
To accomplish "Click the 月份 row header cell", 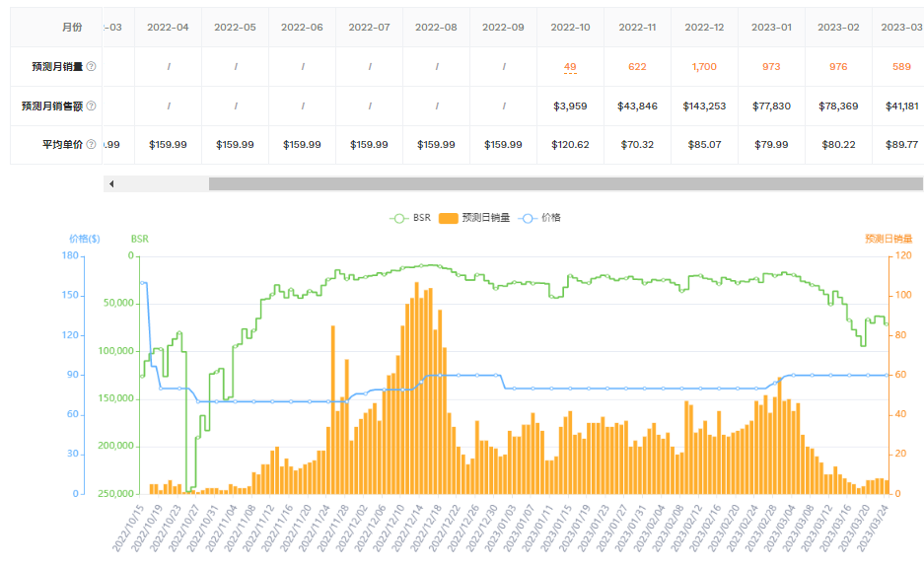I will pos(56,28).
